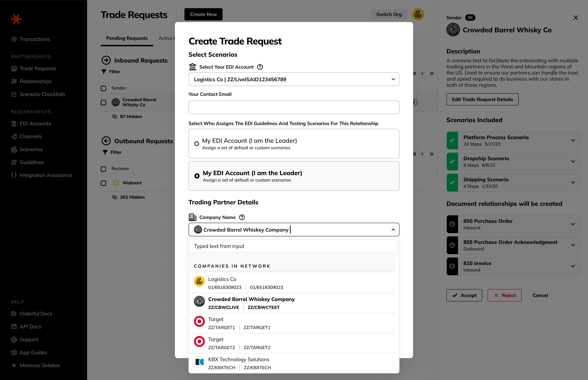Jump to last page of Inbound pagination

tap(432, 73)
